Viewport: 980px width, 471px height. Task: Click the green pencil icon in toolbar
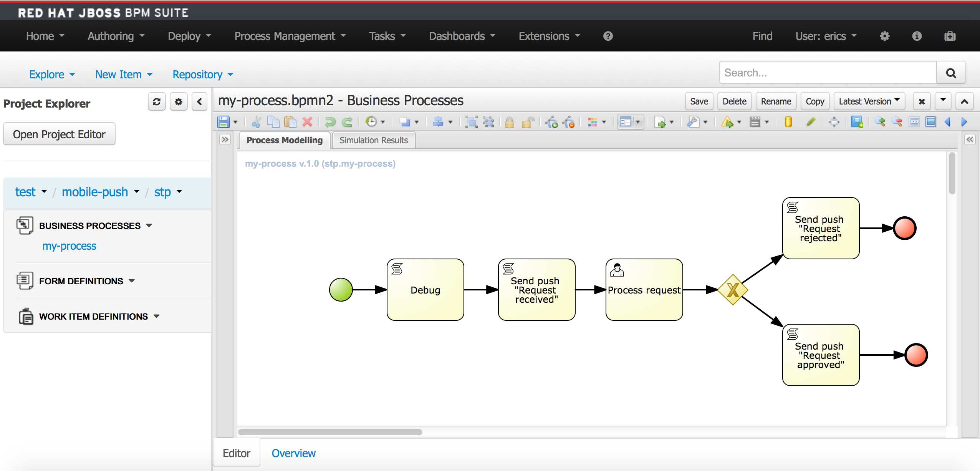811,122
